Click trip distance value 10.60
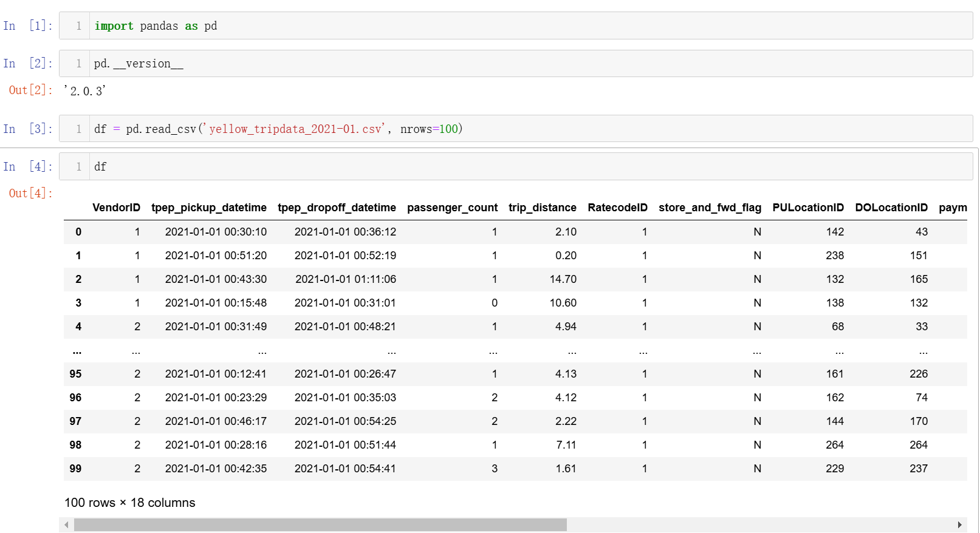 point(563,303)
